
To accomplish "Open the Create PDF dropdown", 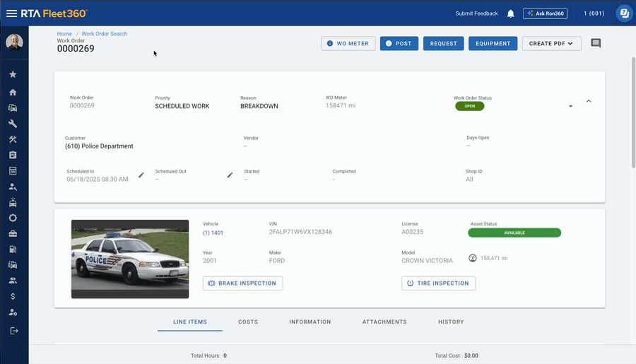I will click(552, 43).
